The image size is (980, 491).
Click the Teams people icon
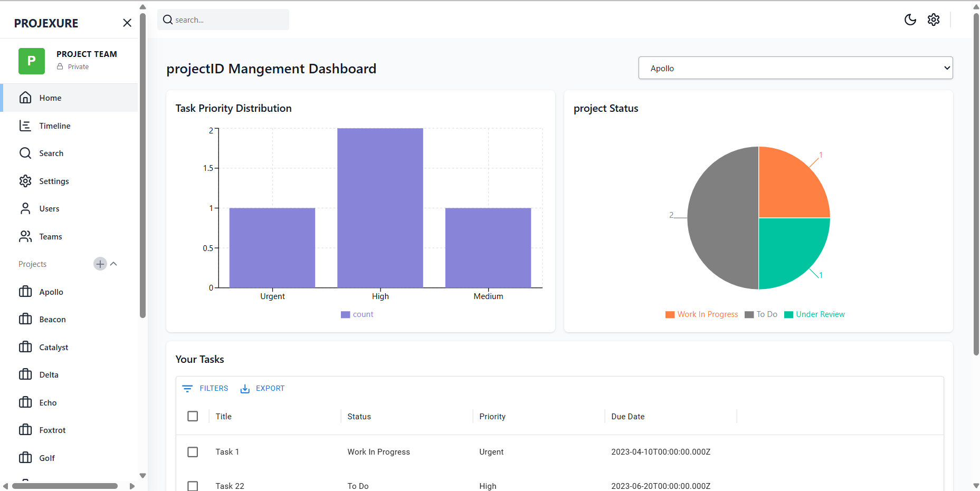click(25, 236)
